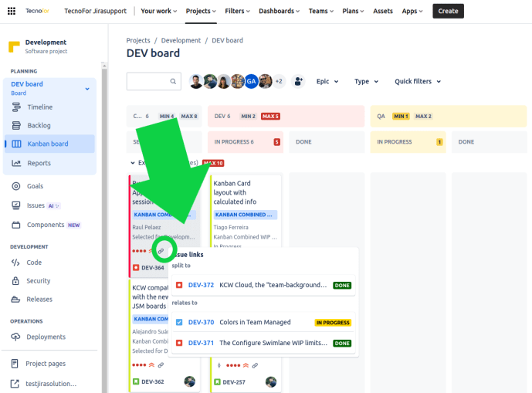
Task: Click the Create button
Action: coord(448,11)
